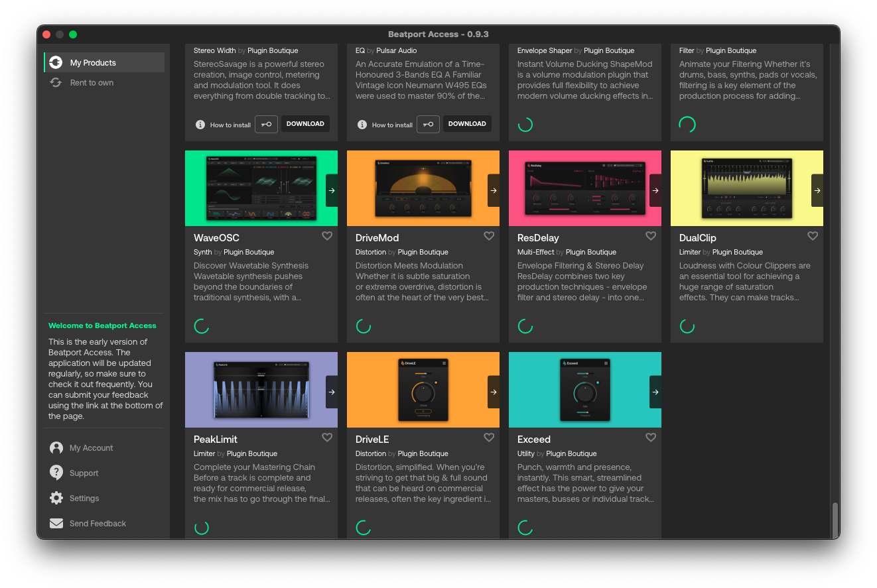Favorite the ResDelay plugin heart icon
877x588 pixels.
click(651, 236)
